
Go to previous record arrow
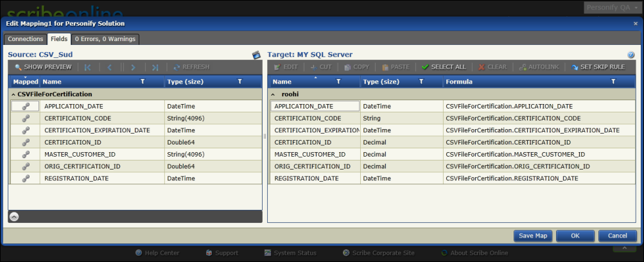point(109,67)
